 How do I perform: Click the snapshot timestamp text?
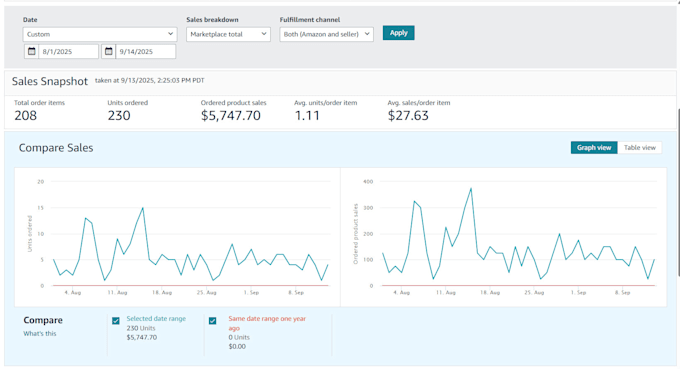pos(150,80)
